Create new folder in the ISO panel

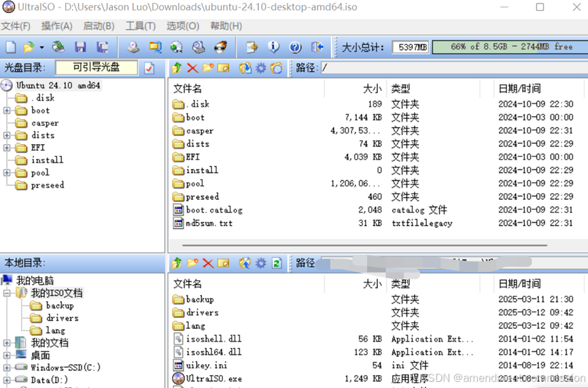(x=208, y=68)
